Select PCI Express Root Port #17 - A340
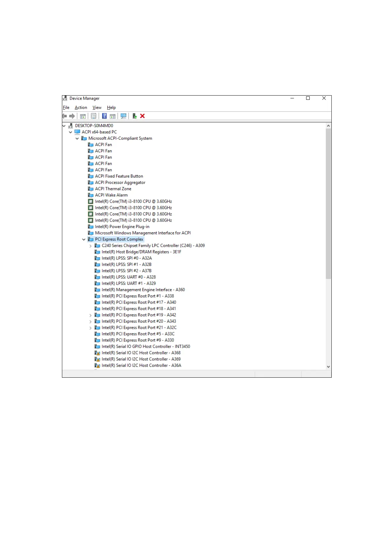Screen dimensions: 392x555 point(139,302)
